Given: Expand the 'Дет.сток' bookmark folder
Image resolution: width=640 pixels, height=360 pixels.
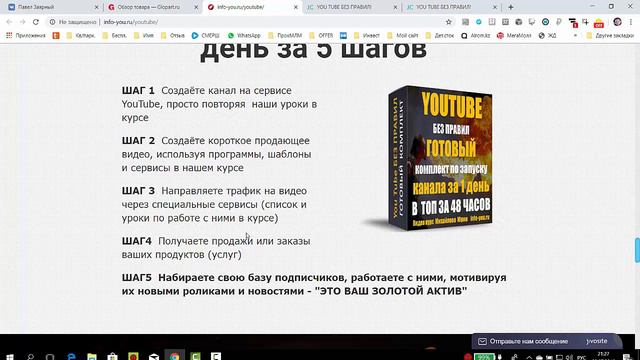Looking at the screenshot, I should point(440,36).
